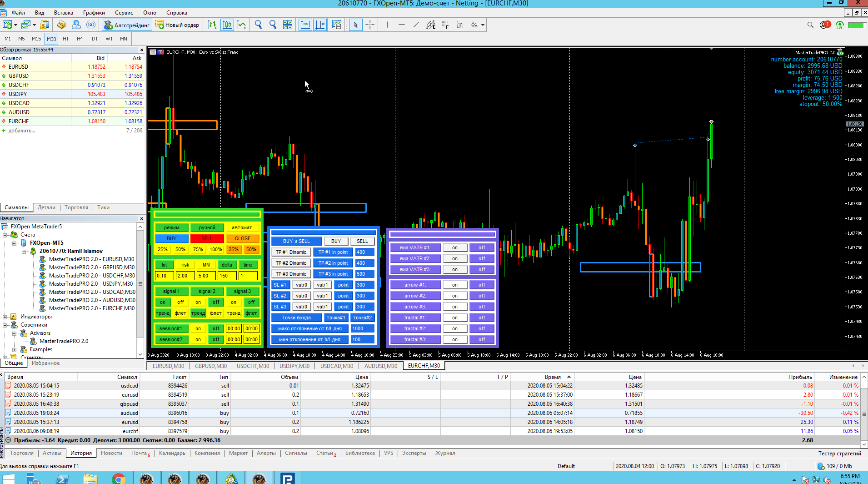
Task: Open the virtual hosting cloud icon
Action: click(x=76, y=25)
